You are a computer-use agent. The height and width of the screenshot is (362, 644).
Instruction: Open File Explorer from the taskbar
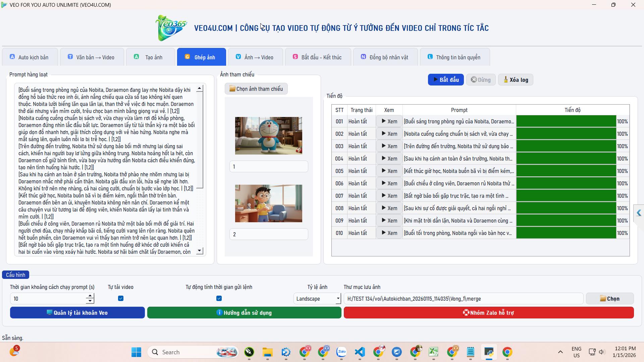[267, 352]
